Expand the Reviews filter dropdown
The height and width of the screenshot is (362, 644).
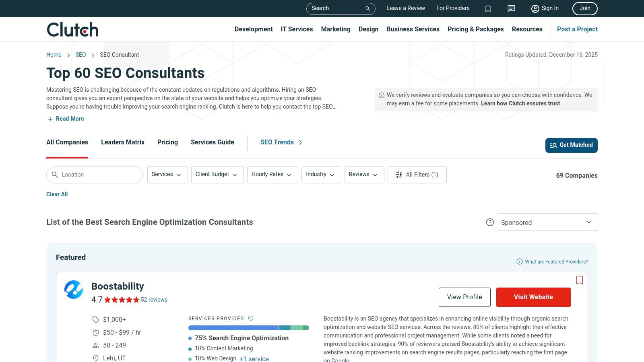click(364, 175)
